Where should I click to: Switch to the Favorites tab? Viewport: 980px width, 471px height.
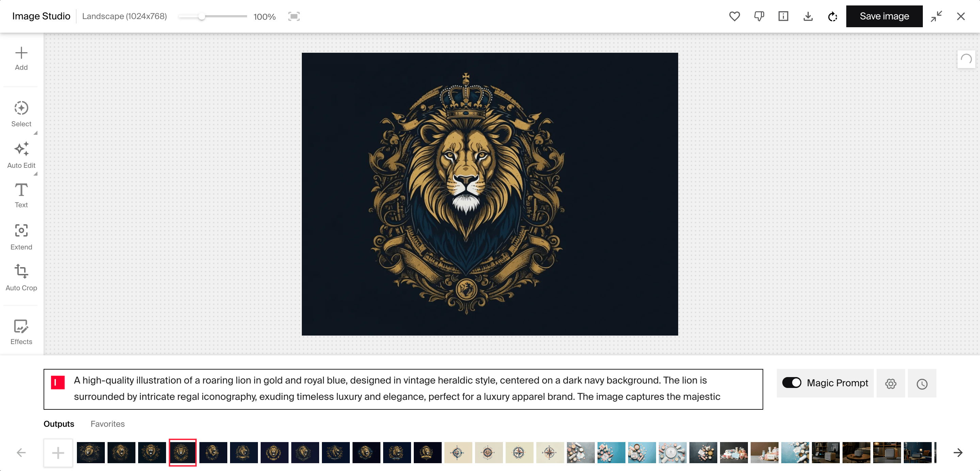(108, 424)
